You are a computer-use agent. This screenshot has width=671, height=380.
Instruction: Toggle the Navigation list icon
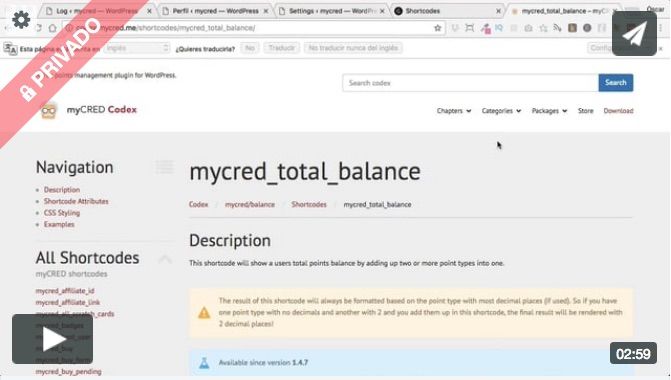(164, 166)
